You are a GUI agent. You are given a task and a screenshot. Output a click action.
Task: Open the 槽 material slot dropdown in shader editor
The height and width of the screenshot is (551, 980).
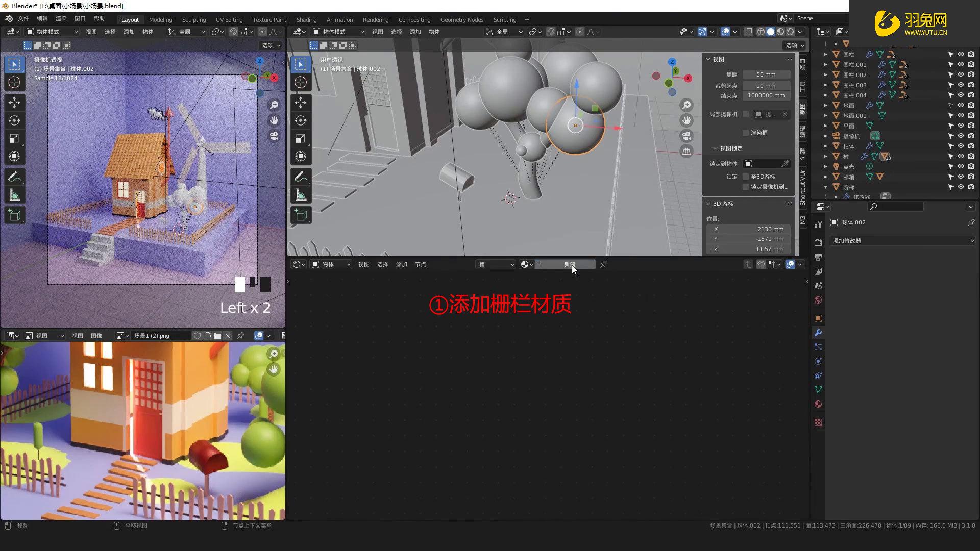click(x=495, y=264)
